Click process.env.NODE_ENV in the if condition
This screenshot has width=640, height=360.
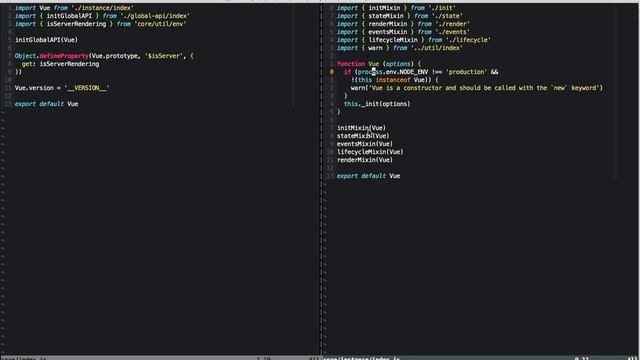point(393,72)
